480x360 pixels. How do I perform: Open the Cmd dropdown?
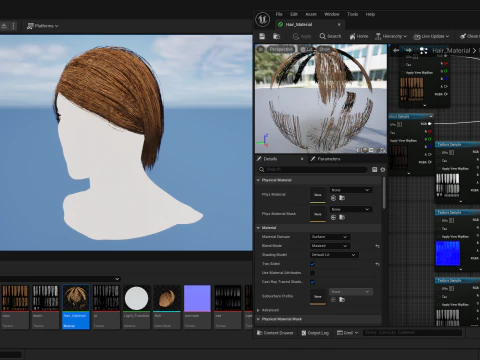[x=347, y=333]
